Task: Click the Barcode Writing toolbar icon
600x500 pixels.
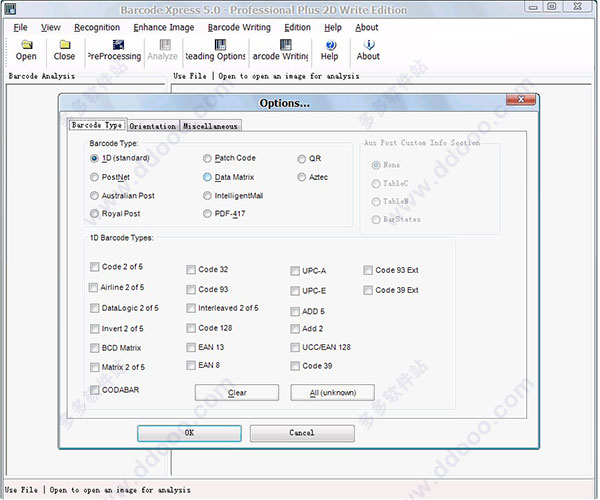Action: pyautogui.click(x=280, y=50)
